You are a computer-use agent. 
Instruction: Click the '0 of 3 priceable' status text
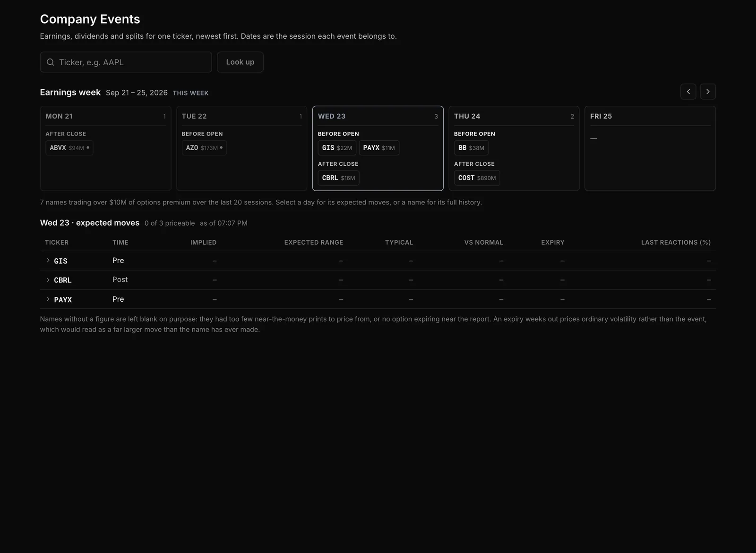coord(170,223)
